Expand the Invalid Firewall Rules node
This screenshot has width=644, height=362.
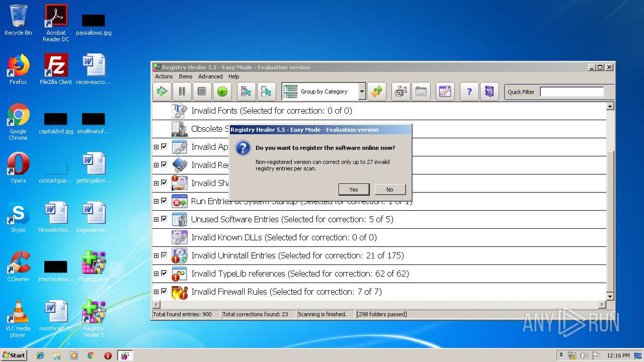point(156,292)
